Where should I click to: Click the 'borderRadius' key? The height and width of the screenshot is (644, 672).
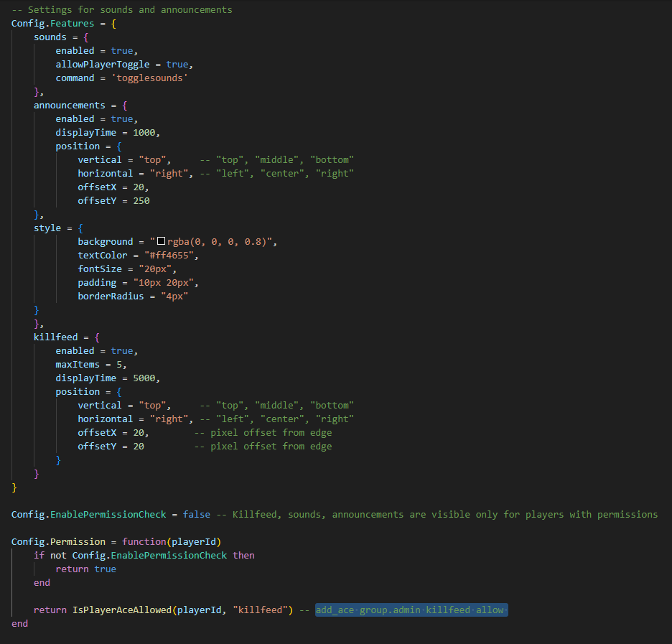coord(111,296)
